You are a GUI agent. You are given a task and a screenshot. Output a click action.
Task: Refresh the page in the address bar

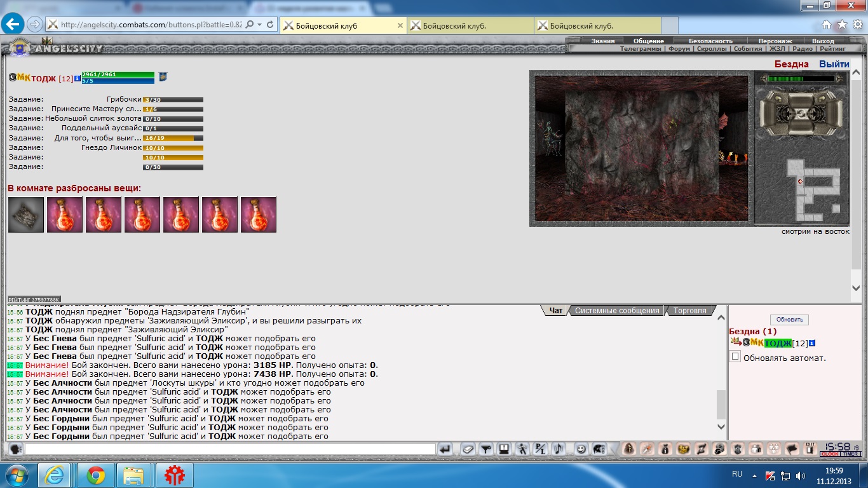pos(271,25)
